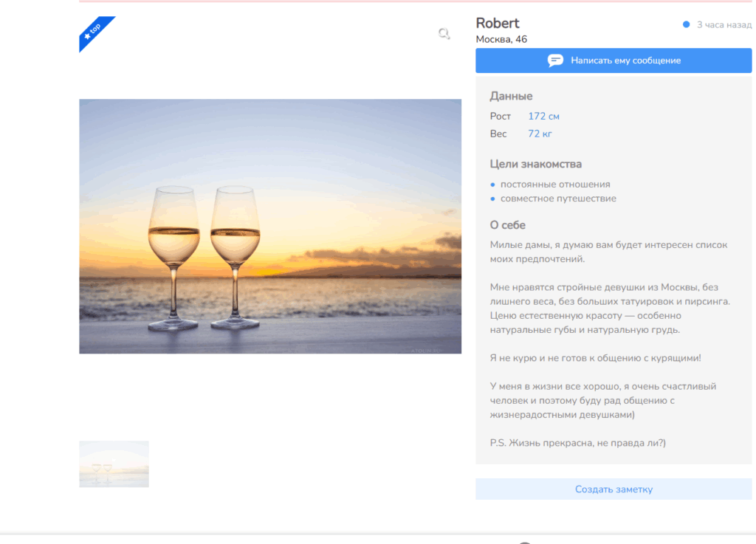756x544 pixels.
Task: Click the bullet before "постоянные отношения"
Action: tap(492, 185)
